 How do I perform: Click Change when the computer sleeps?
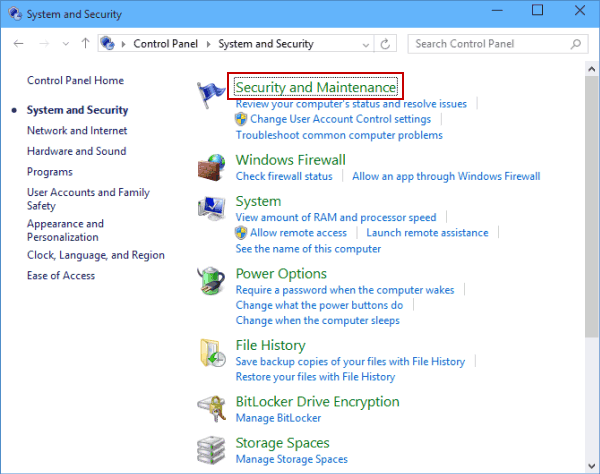[x=318, y=321]
